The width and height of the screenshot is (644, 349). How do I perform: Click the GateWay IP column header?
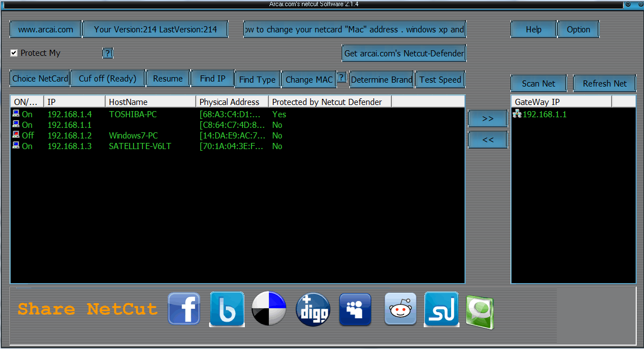(x=561, y=102)
